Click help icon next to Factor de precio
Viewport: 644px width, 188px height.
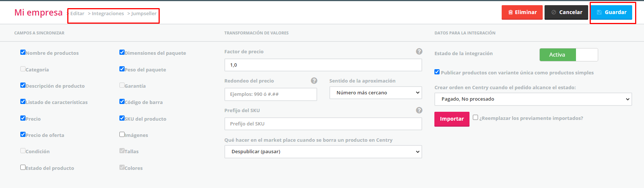click(419, 51)
